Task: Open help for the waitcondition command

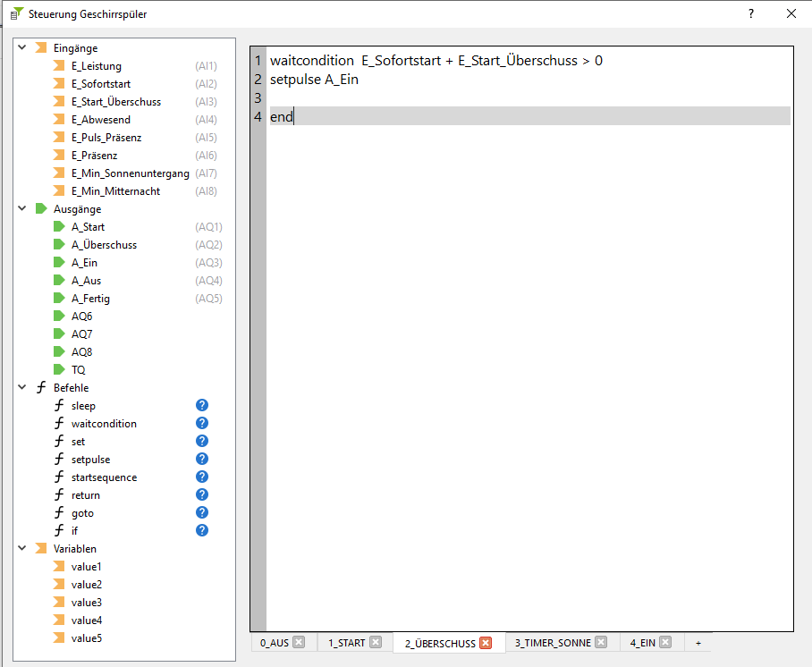Action: (x=202, y=424)
